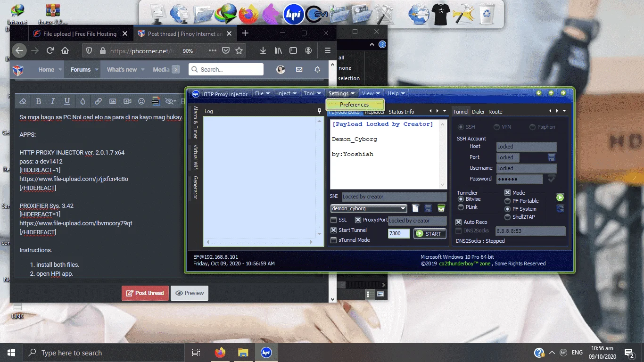Open the Recycle Bin in the top dock
644x362 pixels.
click(x=487, y=14)
